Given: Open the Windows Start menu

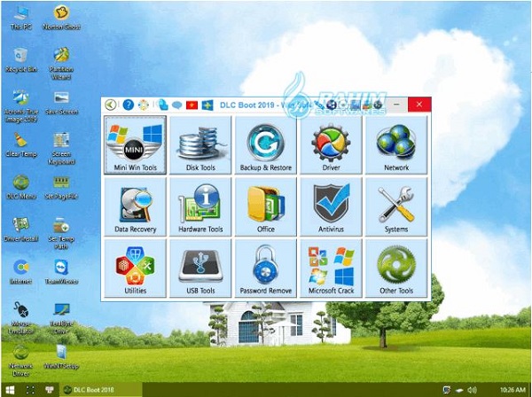Looking at the screenshot, I should [x=10, y=390].
